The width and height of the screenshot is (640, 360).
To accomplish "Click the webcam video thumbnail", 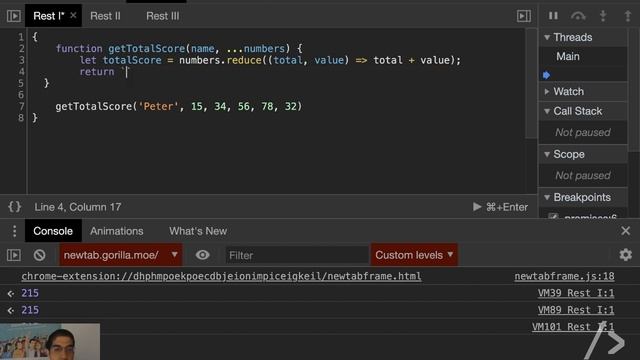I will coord(50,342).
